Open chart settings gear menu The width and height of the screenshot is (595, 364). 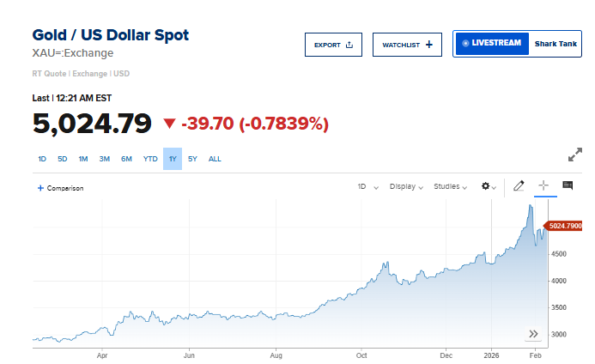(x=487, y=186)
